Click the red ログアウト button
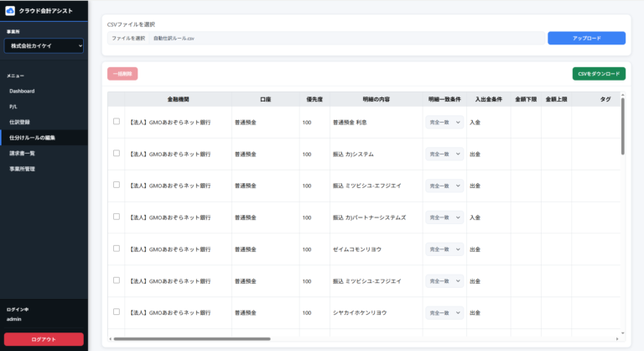This screenshot has width=644, height=351. (x=44, y=339)
